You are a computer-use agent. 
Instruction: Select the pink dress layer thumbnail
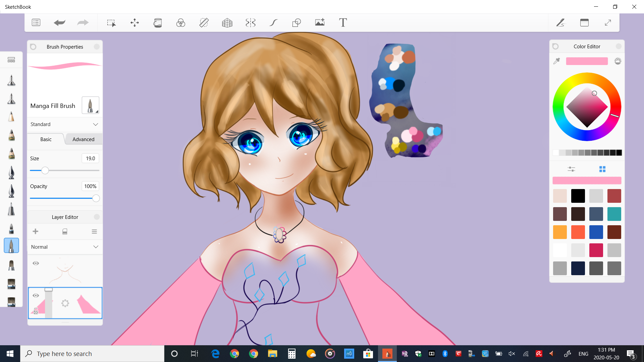click(x=65, y=303)
